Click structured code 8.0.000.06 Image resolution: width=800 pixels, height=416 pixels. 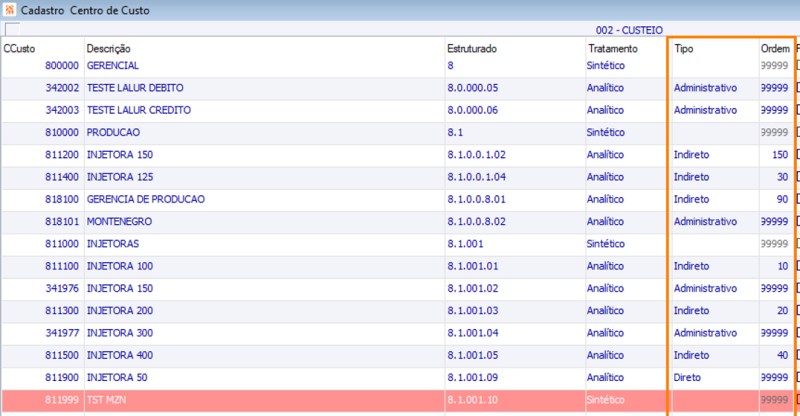pyautogui.click(x=472, y=110)
